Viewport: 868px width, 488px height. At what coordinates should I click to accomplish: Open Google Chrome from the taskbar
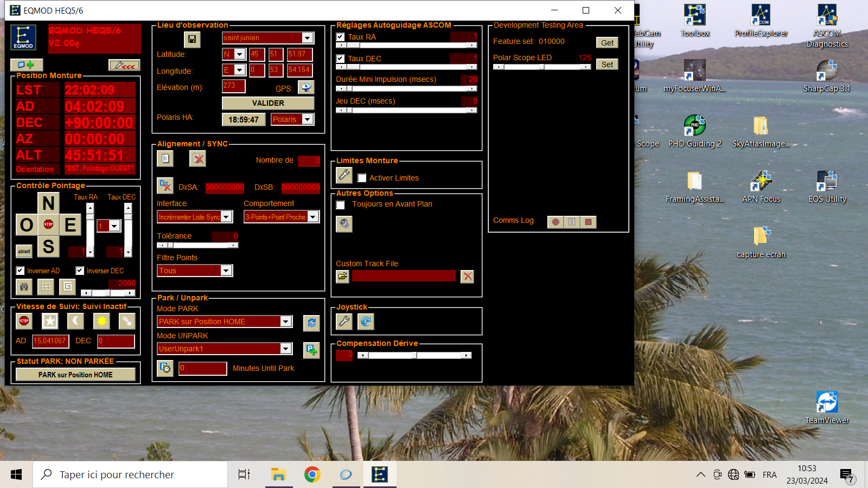(x=312, y=474)
